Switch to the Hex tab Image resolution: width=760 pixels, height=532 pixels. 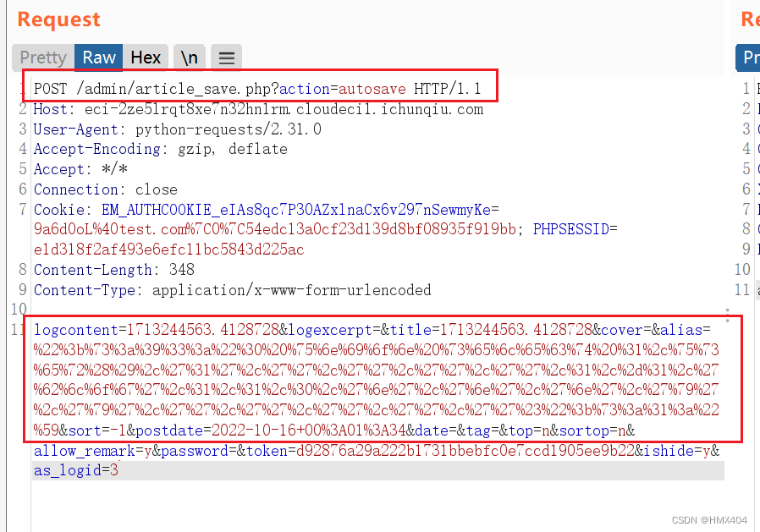click(x=146, y=58)
